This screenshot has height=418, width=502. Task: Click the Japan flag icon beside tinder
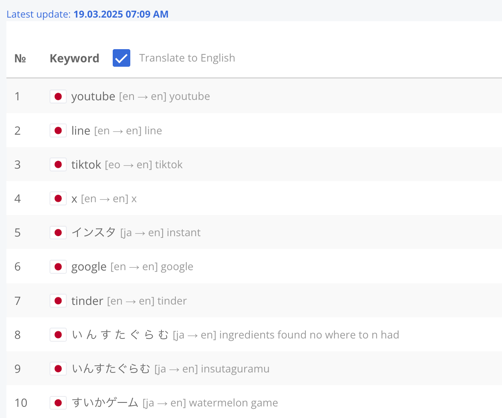[58, 301]
